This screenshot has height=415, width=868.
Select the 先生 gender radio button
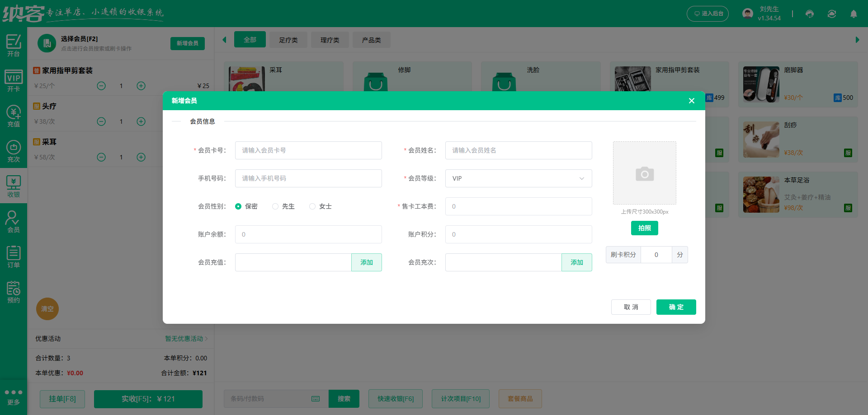[275, 206]
